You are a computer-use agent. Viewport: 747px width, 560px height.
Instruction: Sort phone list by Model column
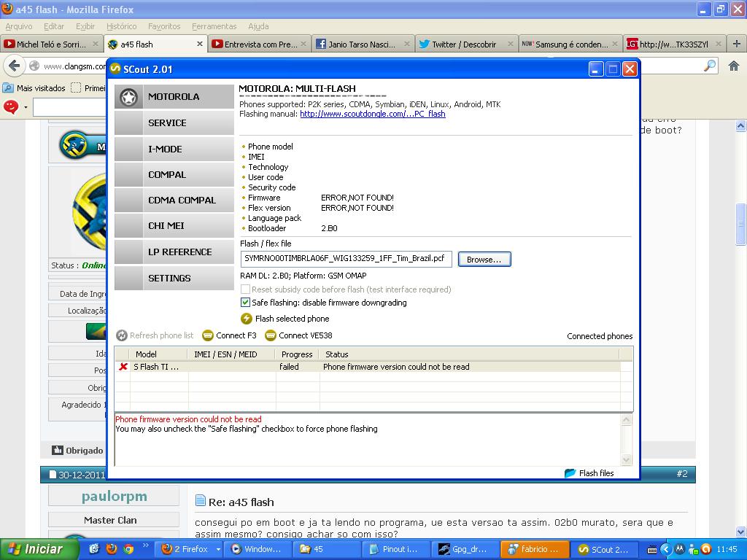pos(159,354)
